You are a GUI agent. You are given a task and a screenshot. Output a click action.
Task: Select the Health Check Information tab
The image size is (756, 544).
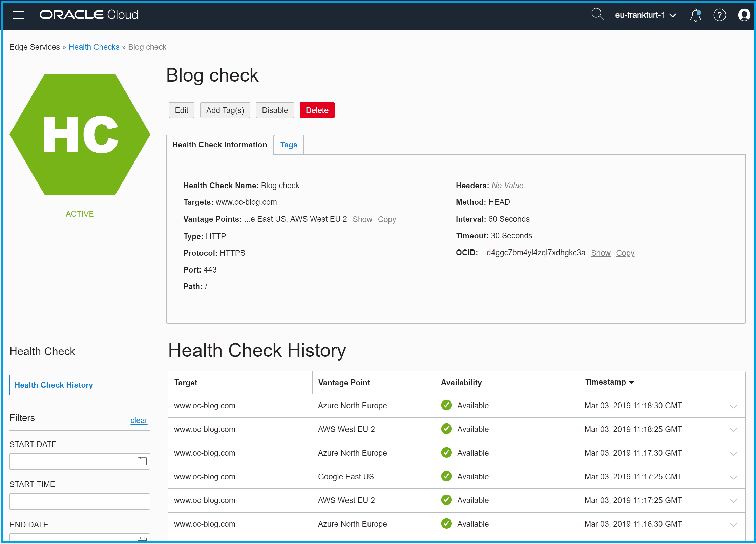click(219, 145)
